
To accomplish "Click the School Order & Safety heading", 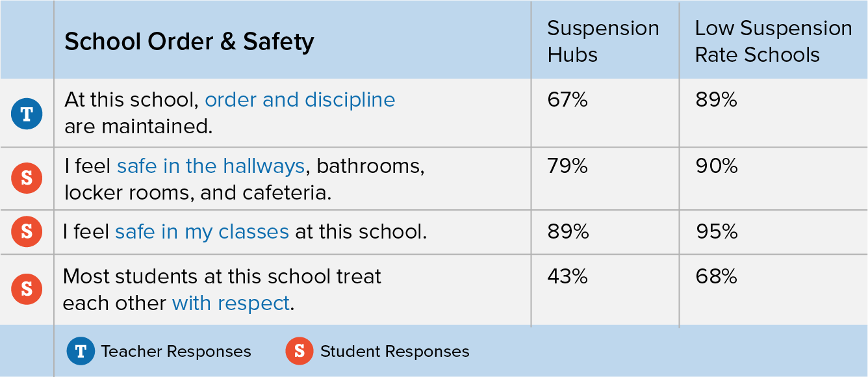I will coord(189,42).
